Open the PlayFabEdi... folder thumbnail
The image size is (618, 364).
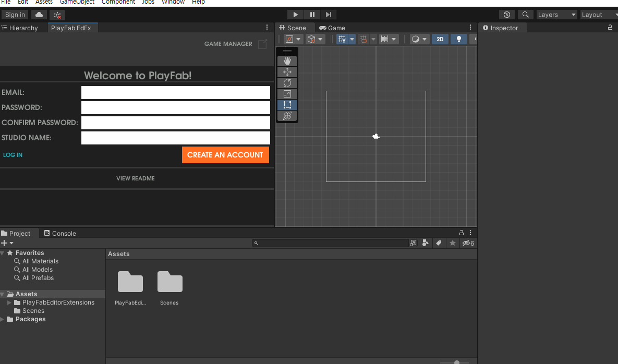click(130, 282)
